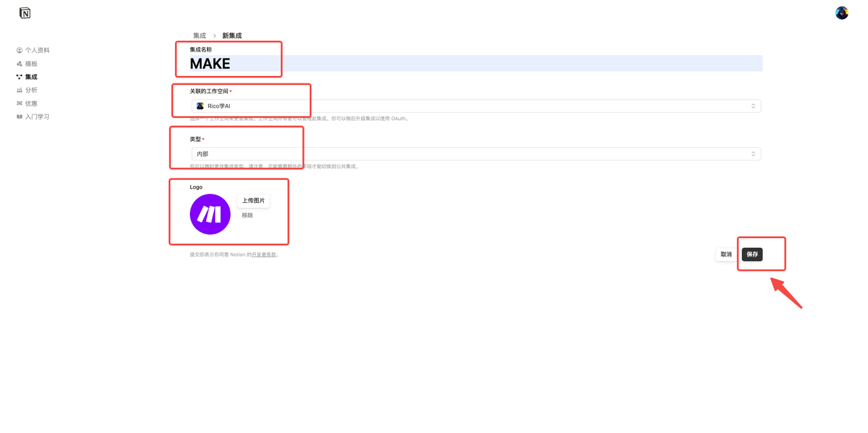Open the 类型 dropdown showing 内部
Image resolution: width=868 pixels, height=433 pixels.
click(x=475, y=154)
